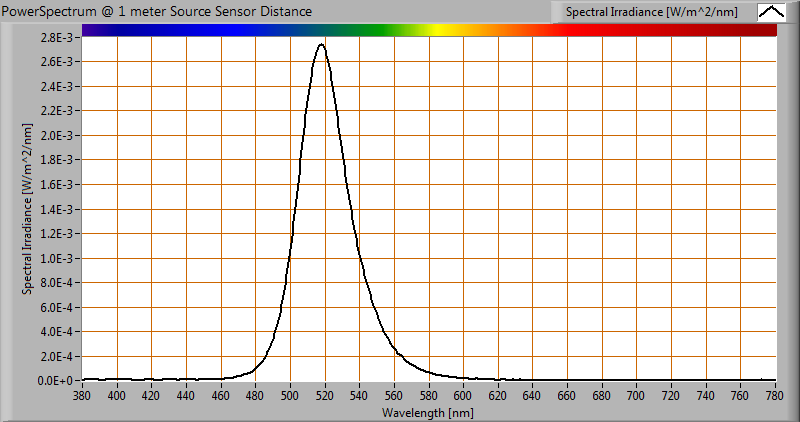The width and height of the screenshot is (800, 422).
Task: Click the 700 wavelength tick label
Action: [x=637, y=396]
